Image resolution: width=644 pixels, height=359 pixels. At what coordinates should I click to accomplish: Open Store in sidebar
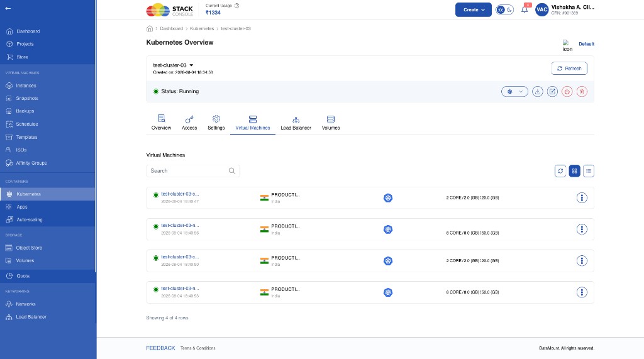click(x=22, y=57)
